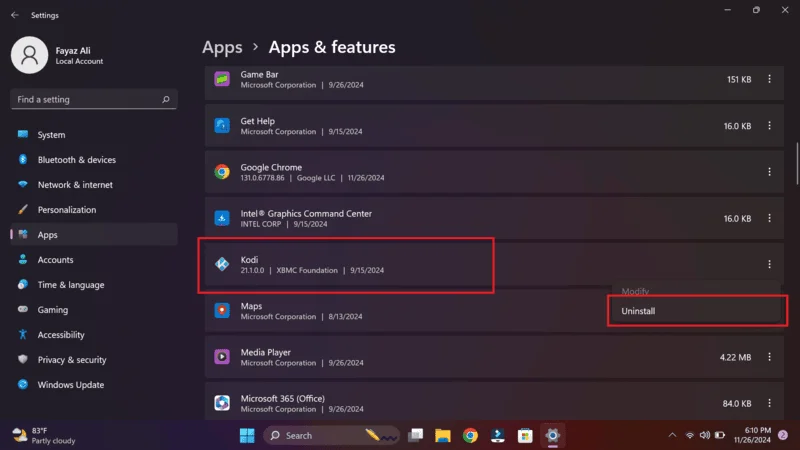Viewport: 800px width, 450px height.
Task: Click the Maps app icon
Action: click(222, 311)
